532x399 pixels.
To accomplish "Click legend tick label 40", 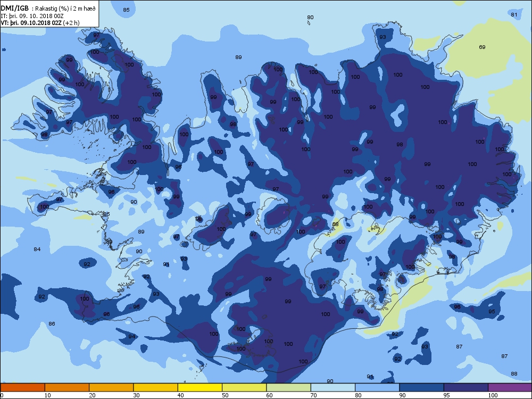I will coord(180,395).
